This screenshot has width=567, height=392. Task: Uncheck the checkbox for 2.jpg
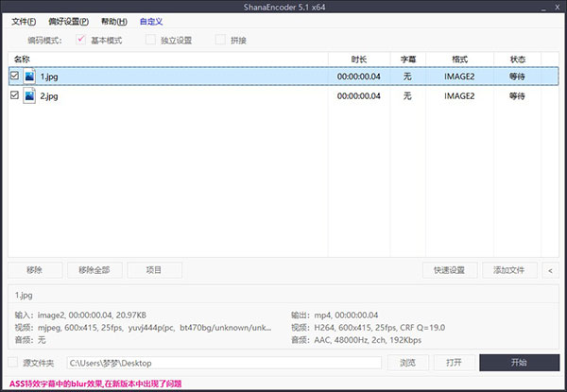14,95
